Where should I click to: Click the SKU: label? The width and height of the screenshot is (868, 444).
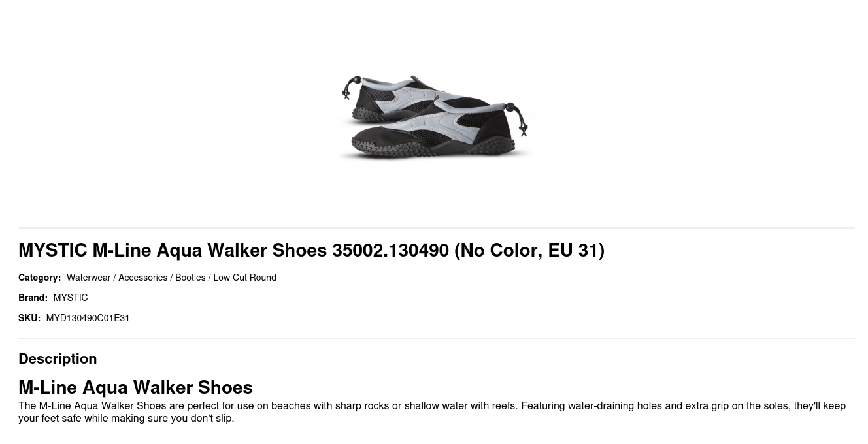click(29, 318)
